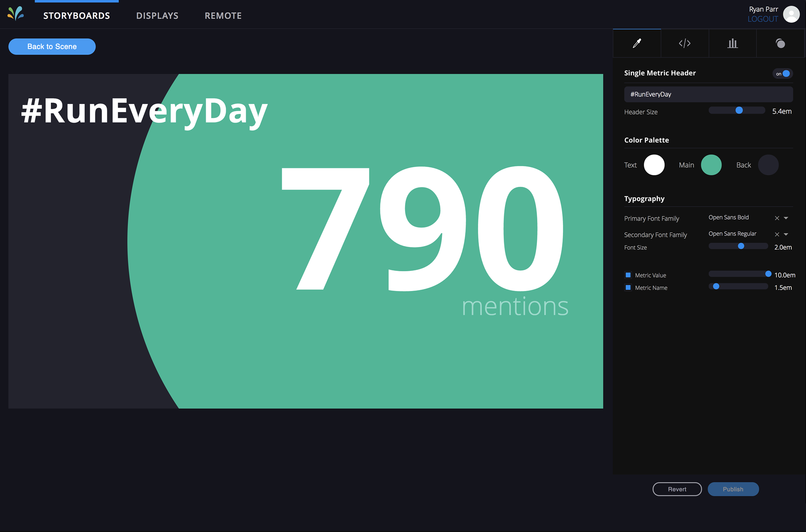
Task: Clear the Primary Font Family selection
Action: 777,218
